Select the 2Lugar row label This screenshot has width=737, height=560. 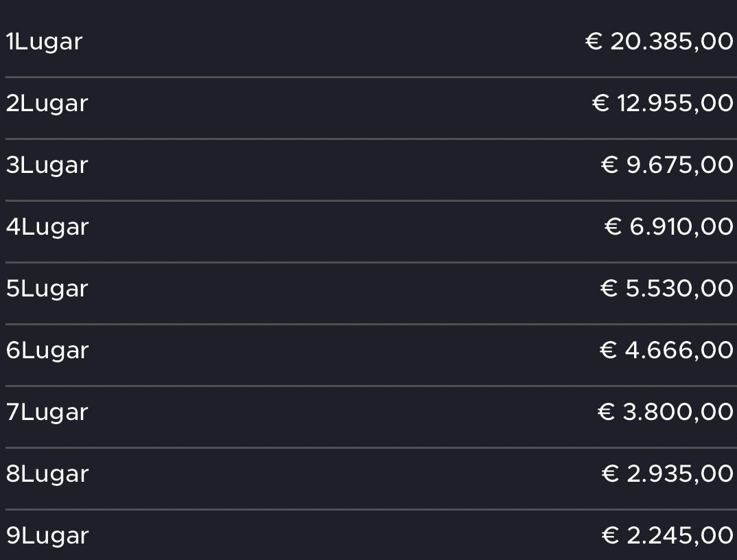[47, 104]
